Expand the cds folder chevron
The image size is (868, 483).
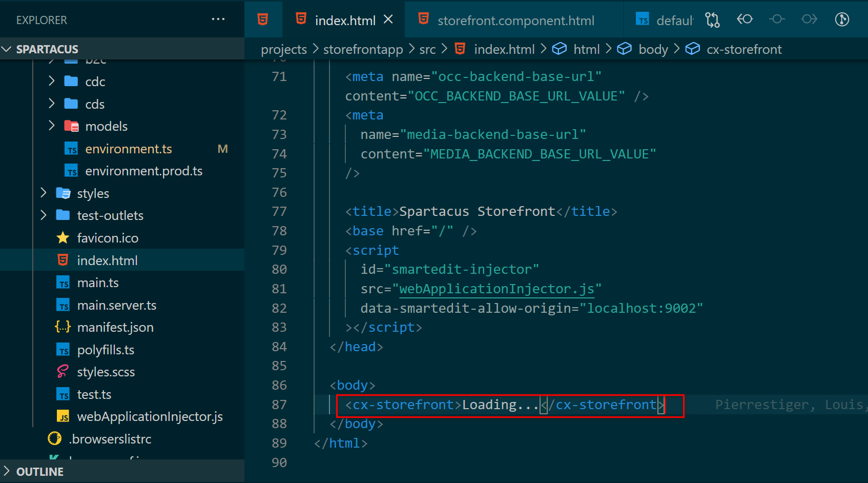(51, 104)
